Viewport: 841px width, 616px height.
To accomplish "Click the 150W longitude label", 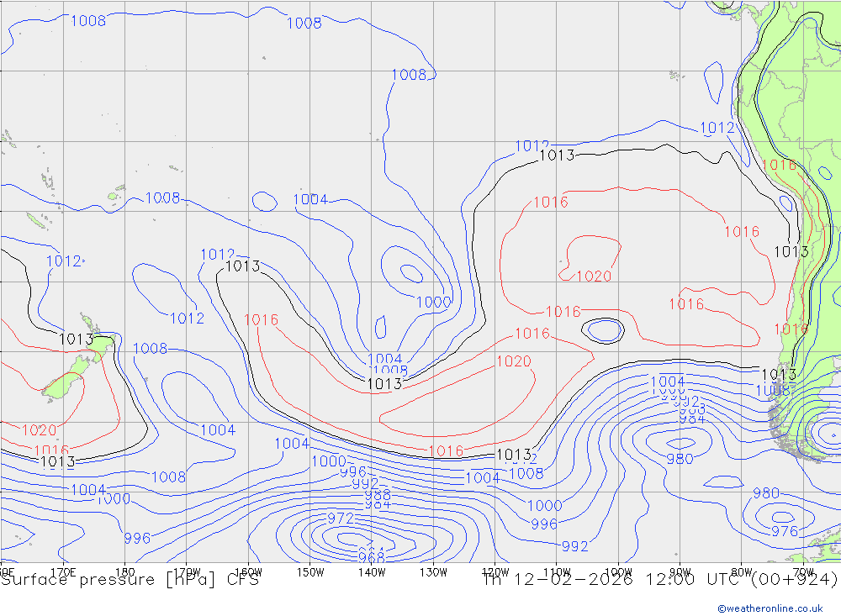I will click(310, 572).
